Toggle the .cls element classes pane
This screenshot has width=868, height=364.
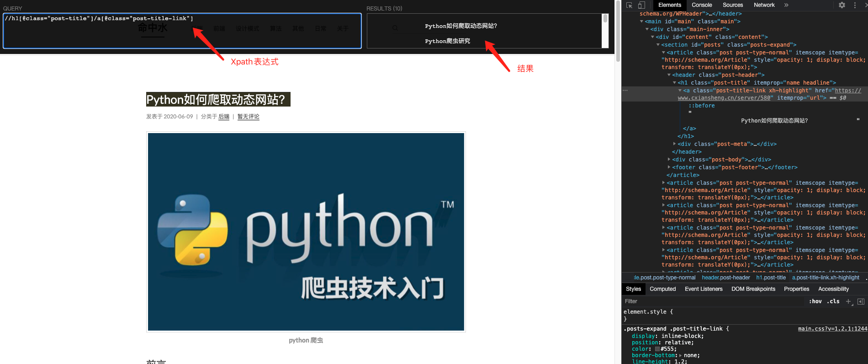pos(833,301)
